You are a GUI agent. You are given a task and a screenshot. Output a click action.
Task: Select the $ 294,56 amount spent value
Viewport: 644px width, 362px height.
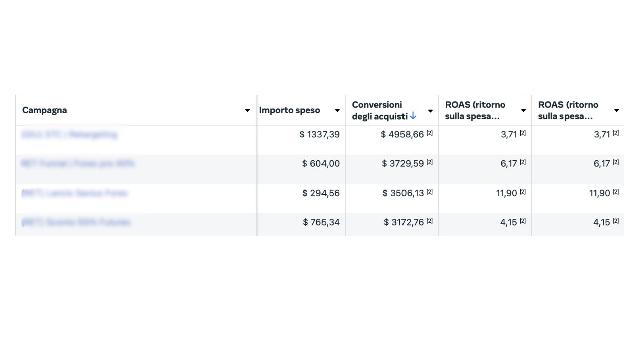[x=321, y=193]
